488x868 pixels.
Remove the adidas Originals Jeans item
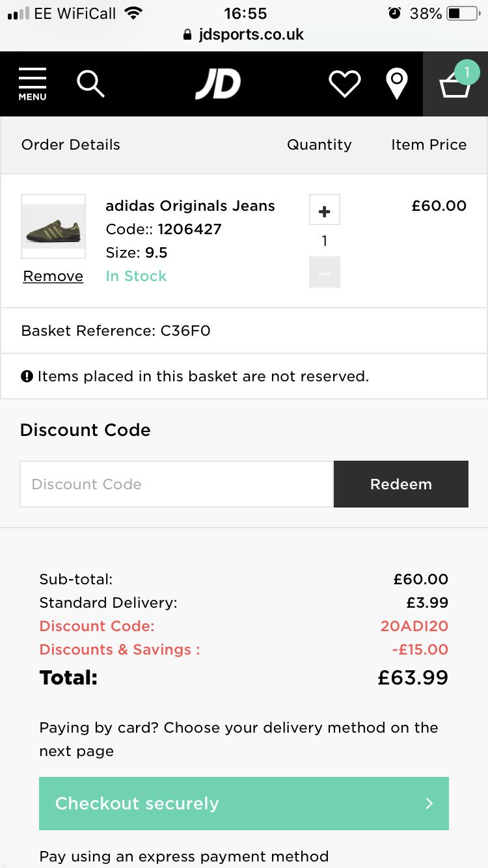click(x=53, y=277)
